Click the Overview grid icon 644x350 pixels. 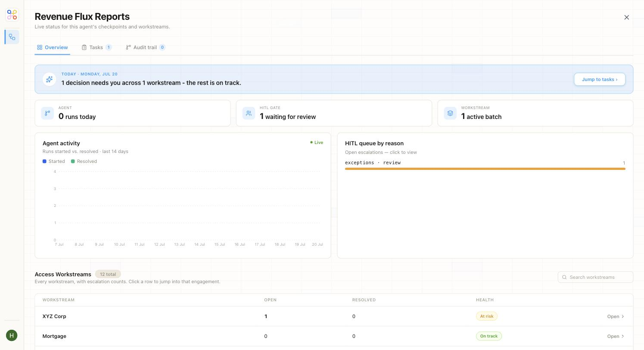pos(40,47)
